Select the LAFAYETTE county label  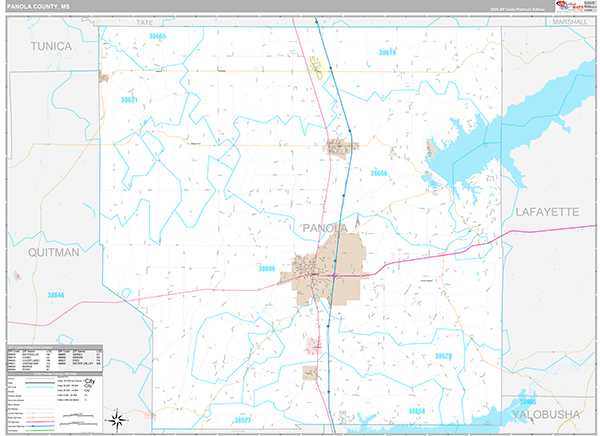[x=547, y=212]
